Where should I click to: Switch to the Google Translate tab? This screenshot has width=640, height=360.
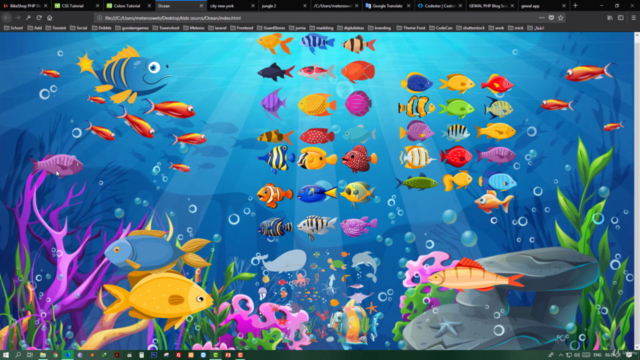click(388, 6)
